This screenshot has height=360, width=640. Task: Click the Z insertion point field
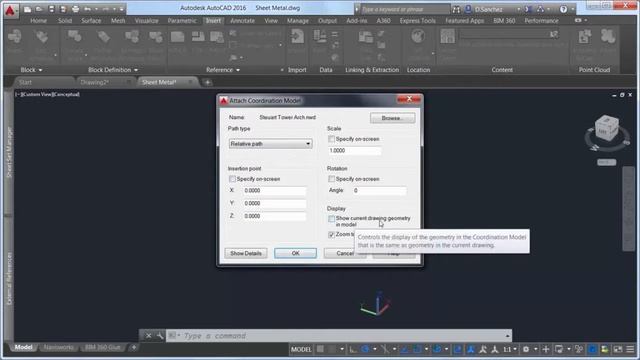point(275,216)
